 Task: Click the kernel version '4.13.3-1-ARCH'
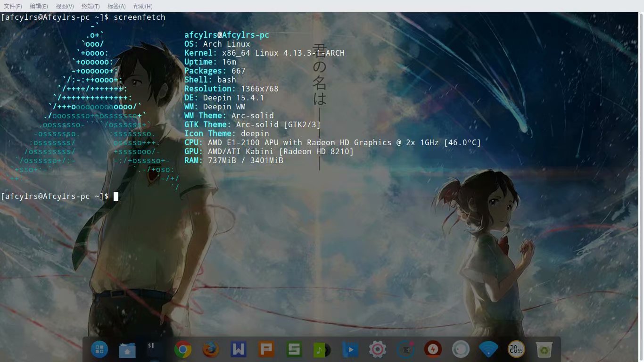pos(314,53)
